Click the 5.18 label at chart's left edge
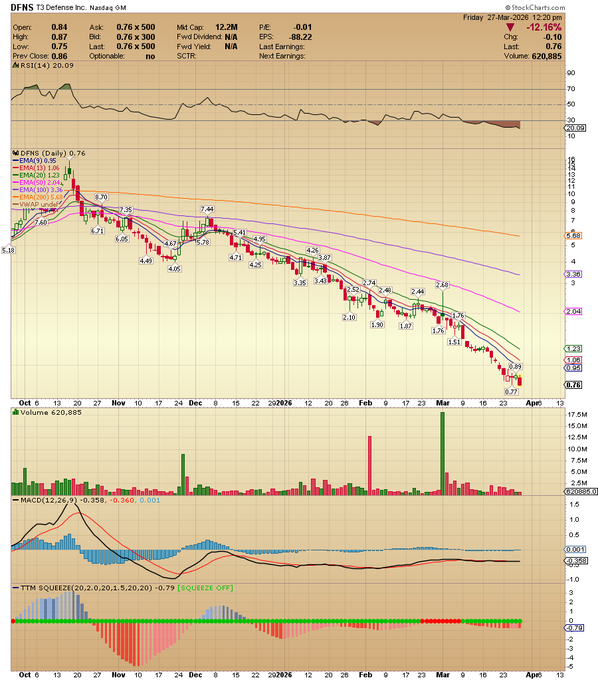598x680 pixels. pyautogui.click(x=8, y=250)
